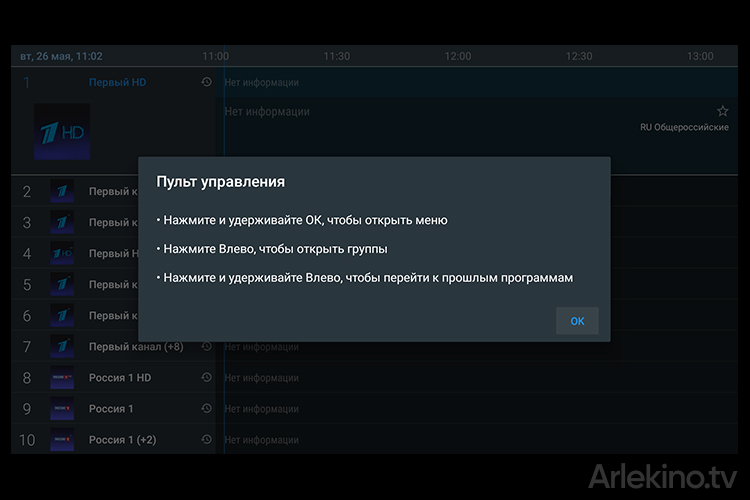Viewport: 750px width, 500px height.
Task: Select the Россия 1 HD channel logo
Action: point(62,378)
